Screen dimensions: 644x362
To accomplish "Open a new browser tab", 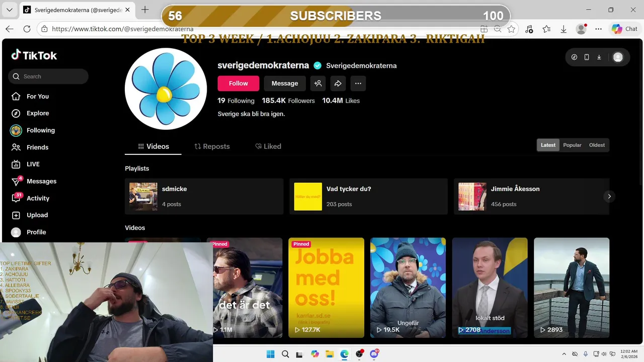I will coord(145,10).
